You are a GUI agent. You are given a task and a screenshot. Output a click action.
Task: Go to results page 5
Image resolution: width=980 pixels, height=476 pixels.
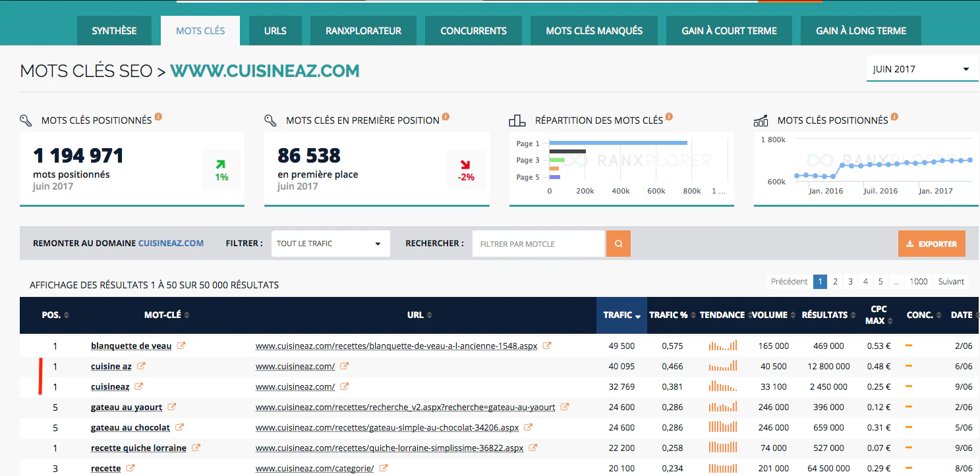point(880,282)
